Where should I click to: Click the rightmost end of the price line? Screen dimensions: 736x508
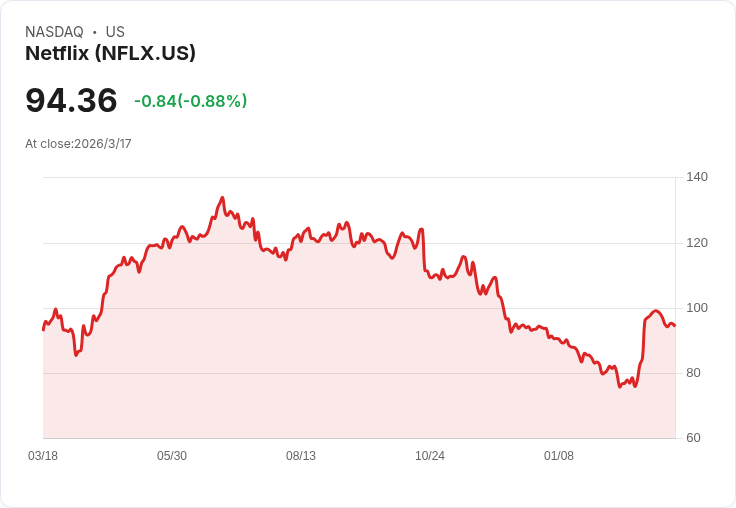pos(675,326)
